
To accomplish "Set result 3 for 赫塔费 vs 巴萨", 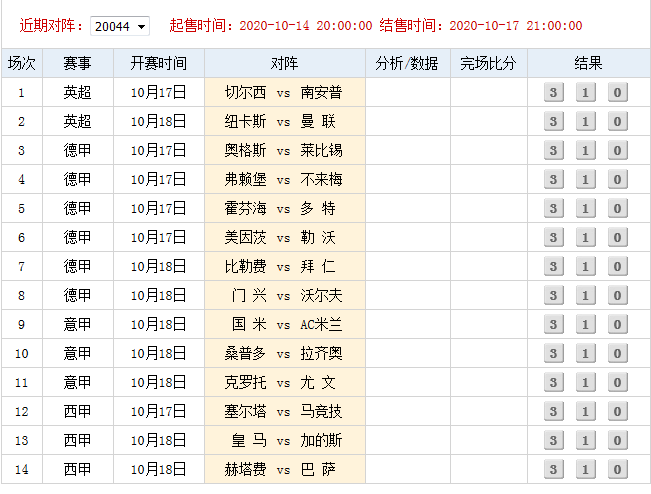I will (553, 469).
